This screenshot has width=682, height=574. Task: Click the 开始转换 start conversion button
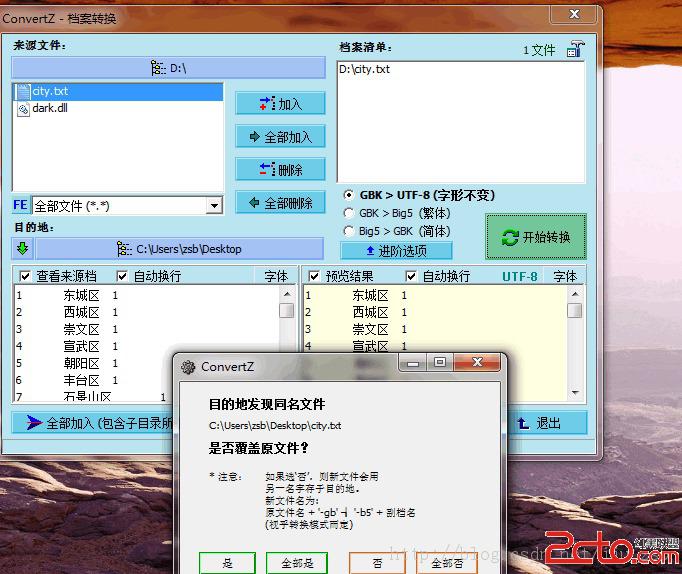tap(536, 237)
